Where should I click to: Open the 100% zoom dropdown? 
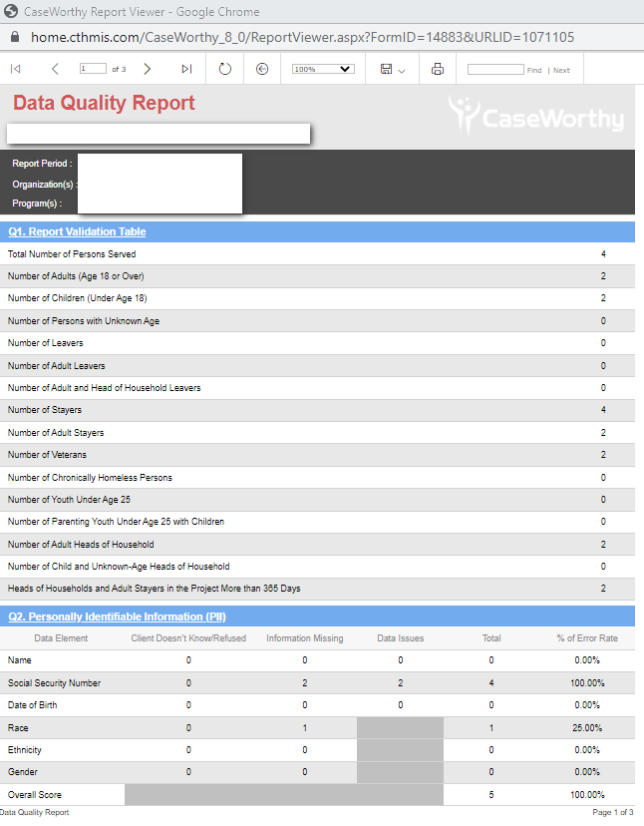[324, 69]
